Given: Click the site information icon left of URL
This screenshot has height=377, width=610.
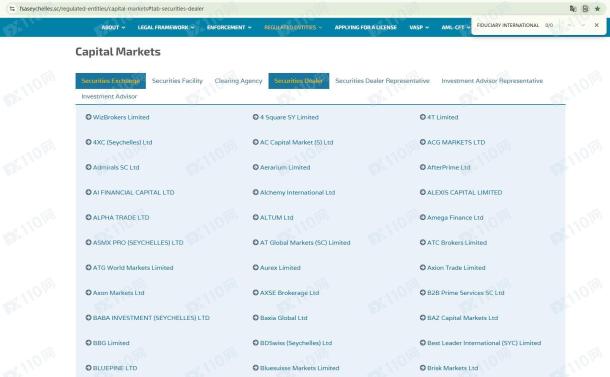Looking at the screenshot, I should pos(12,9).
